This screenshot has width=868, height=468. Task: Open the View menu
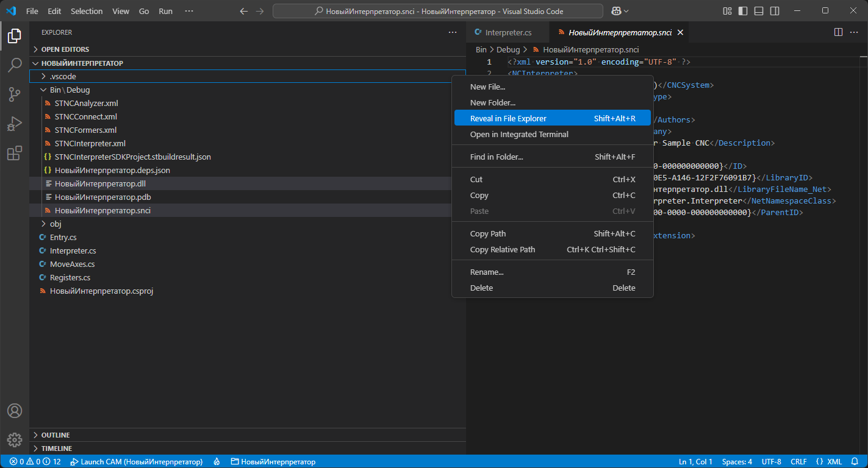(121, 11)
